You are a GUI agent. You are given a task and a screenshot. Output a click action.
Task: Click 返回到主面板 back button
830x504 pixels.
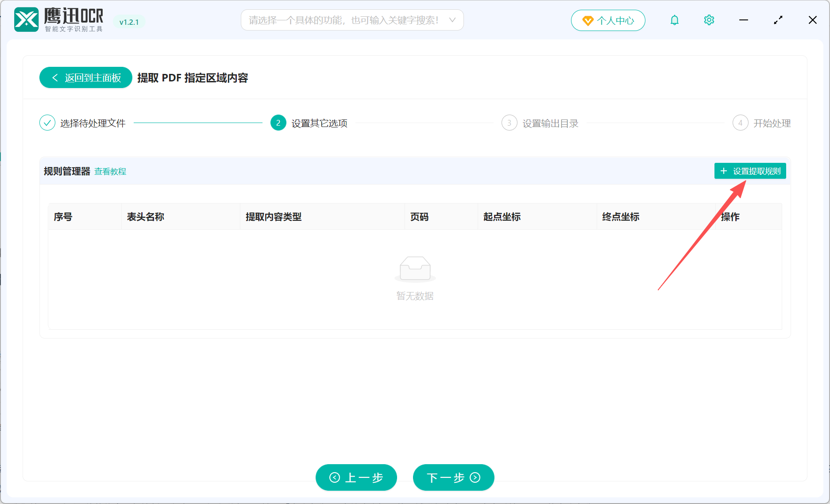[86, 77]
